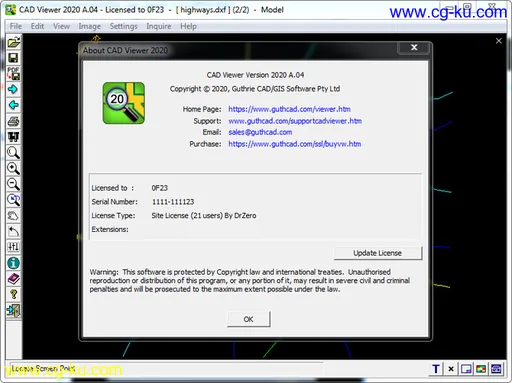Click the 'Licensed to' value 0F23
The height and width of the screenshot is (383, 512).
(x=160, y=188)
